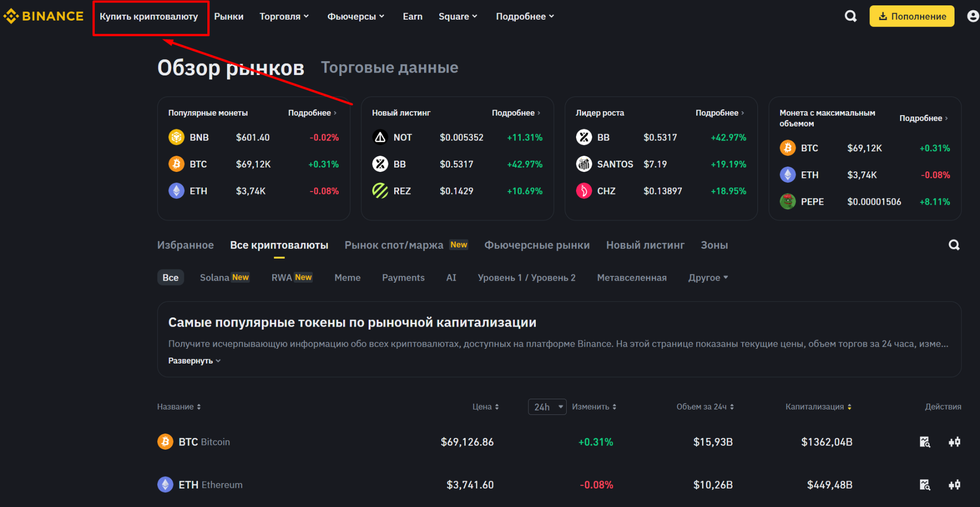The width and height of the screenshot is (980, 507).
Task: Open the BTC Bitcoin details icon in row
Action: coord(925,442)
